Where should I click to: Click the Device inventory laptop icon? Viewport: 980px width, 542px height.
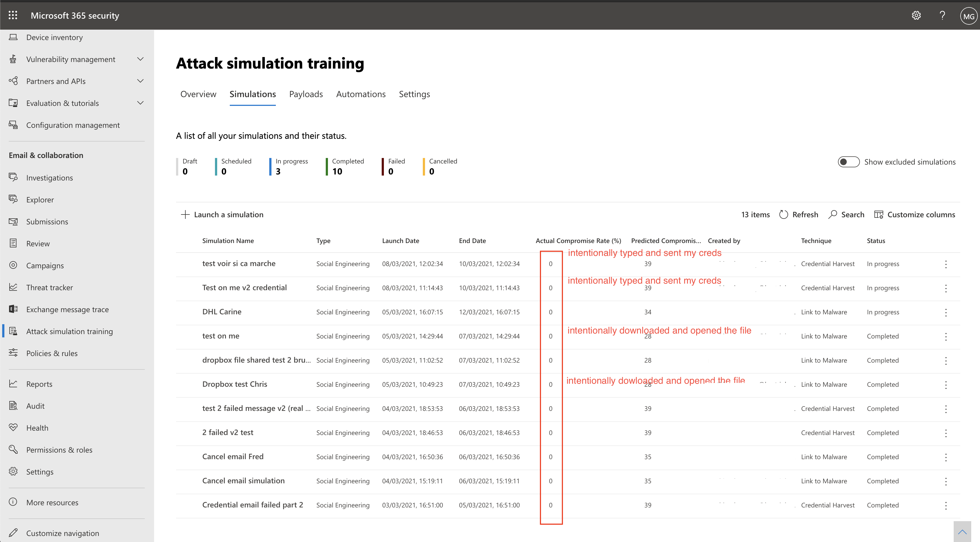pyautogui.click(x=13, y=37)
